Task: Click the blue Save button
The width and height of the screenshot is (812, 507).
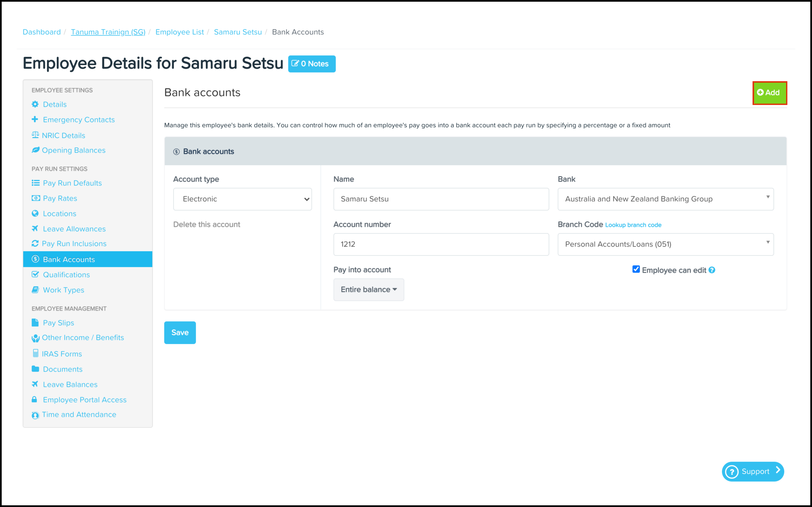Action: click(x=180, y=333)
